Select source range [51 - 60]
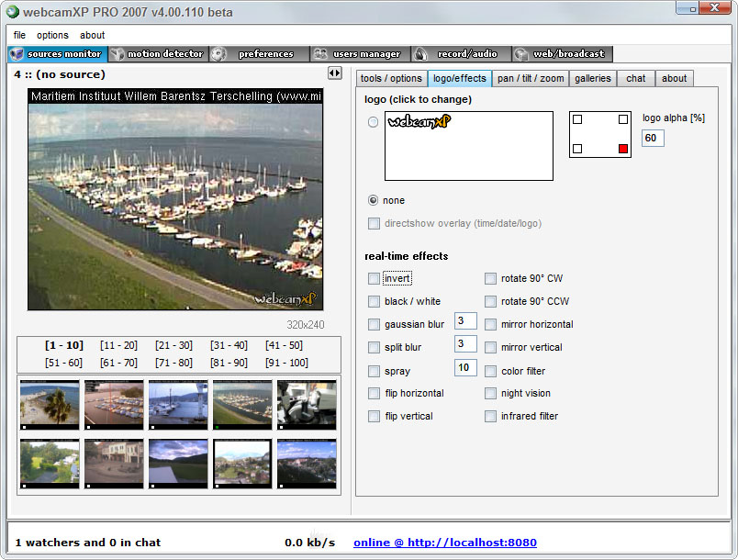Viewport: 738px width, 560px height. tap(64, 363)
